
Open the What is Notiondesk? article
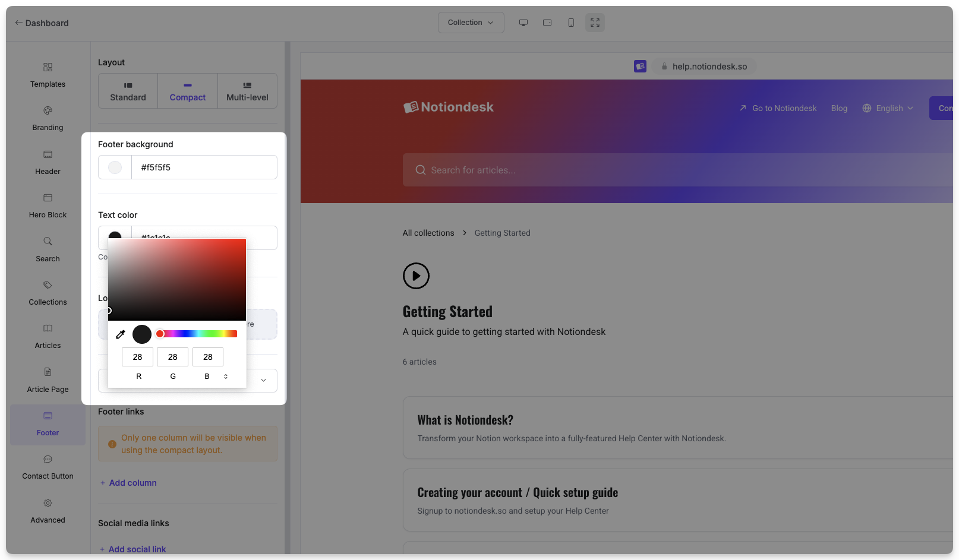(678, 428)
